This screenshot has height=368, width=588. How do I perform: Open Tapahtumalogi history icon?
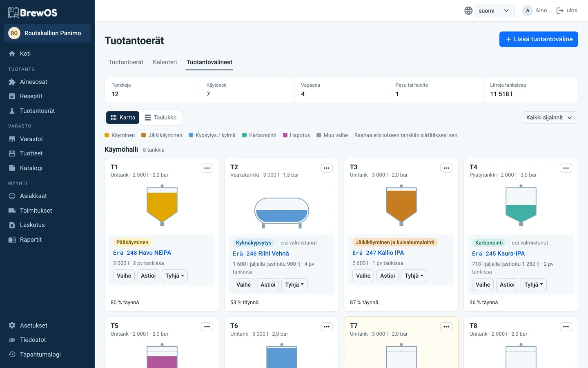click(x=12, y=355)
